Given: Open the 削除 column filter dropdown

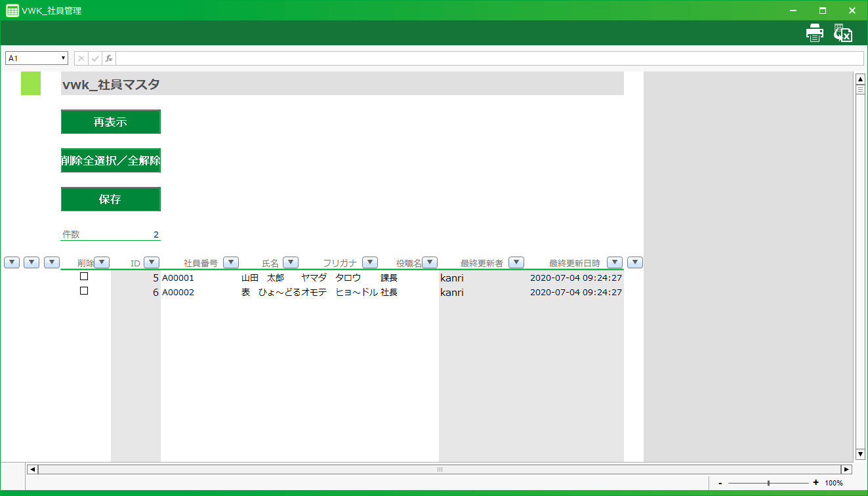Looking at the screenshot, I should point(102,262).
